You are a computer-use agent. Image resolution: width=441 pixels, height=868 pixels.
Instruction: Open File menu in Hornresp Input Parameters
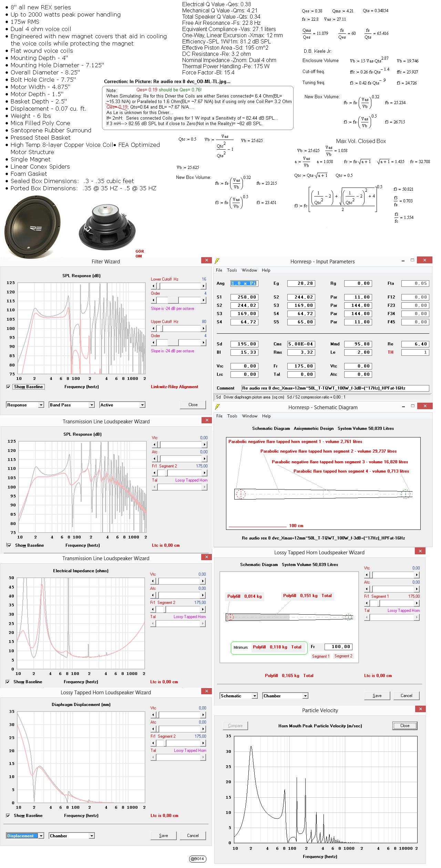click(x=219, y=270)
